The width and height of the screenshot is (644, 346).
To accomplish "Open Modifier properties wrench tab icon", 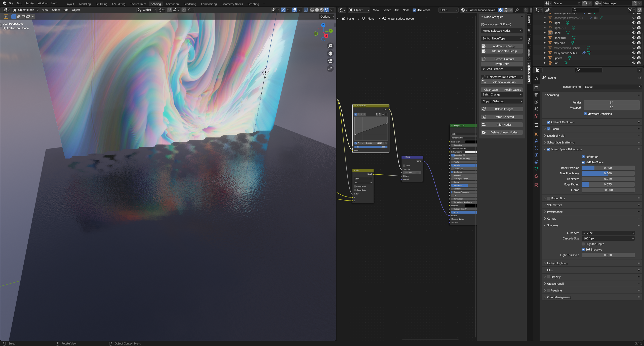I will click(536, 141).
